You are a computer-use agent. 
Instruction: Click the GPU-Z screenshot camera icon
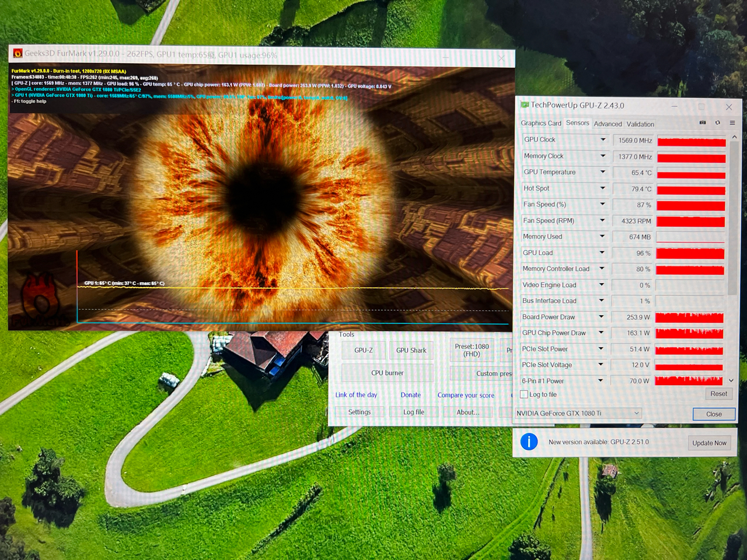pyautogui.click(x=703, y=123)
